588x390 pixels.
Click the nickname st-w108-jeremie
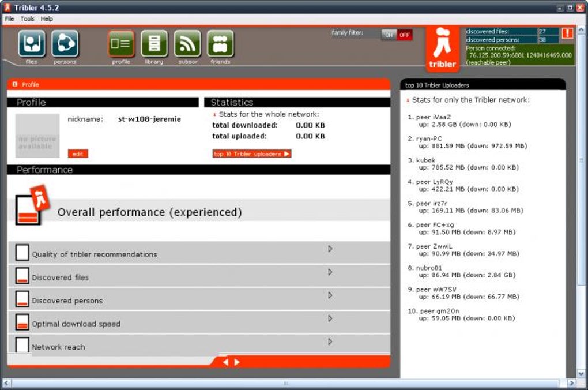(x=149, y=119)
